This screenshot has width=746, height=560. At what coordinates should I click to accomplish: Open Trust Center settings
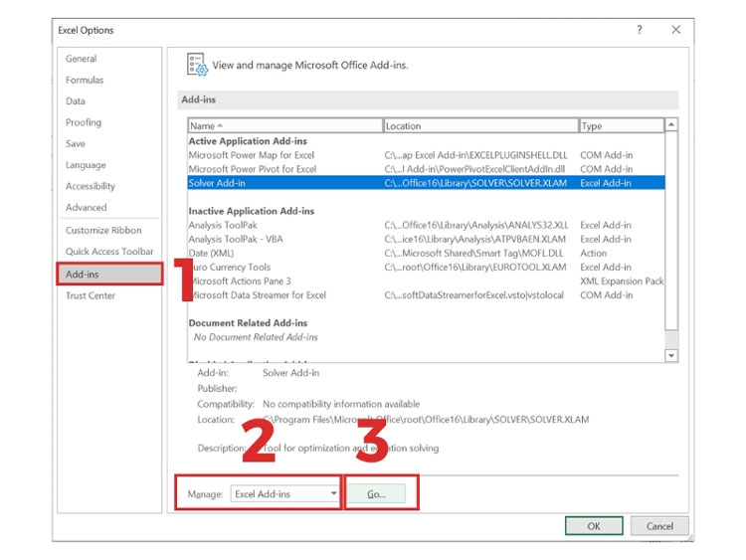tap(91, 295)
